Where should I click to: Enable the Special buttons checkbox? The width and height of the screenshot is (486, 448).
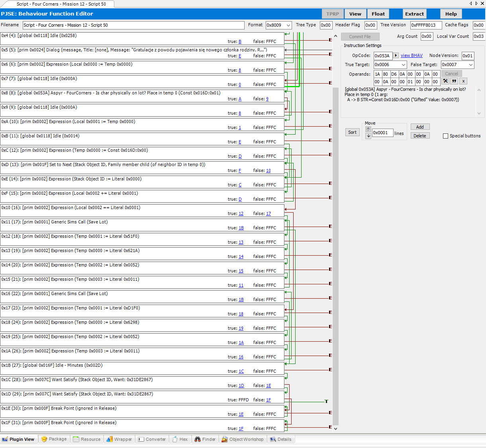pos(445,136)
